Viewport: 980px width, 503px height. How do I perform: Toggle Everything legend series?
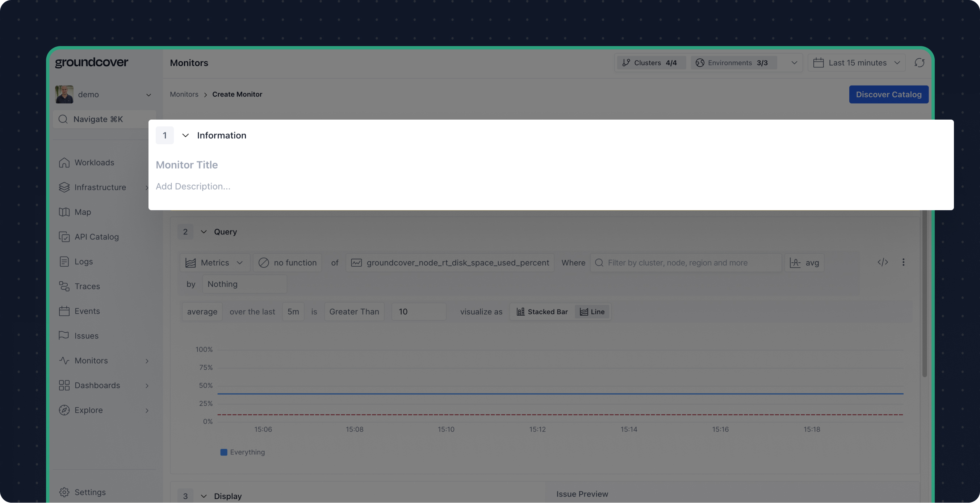(x=243, y=452)
